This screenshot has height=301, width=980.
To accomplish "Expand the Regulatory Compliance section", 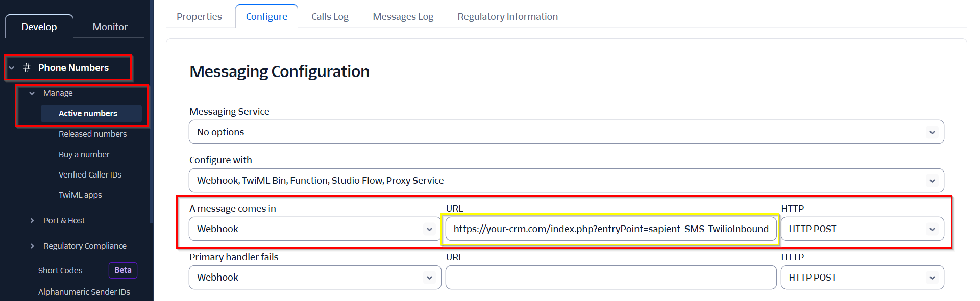I will pos(32,246).
